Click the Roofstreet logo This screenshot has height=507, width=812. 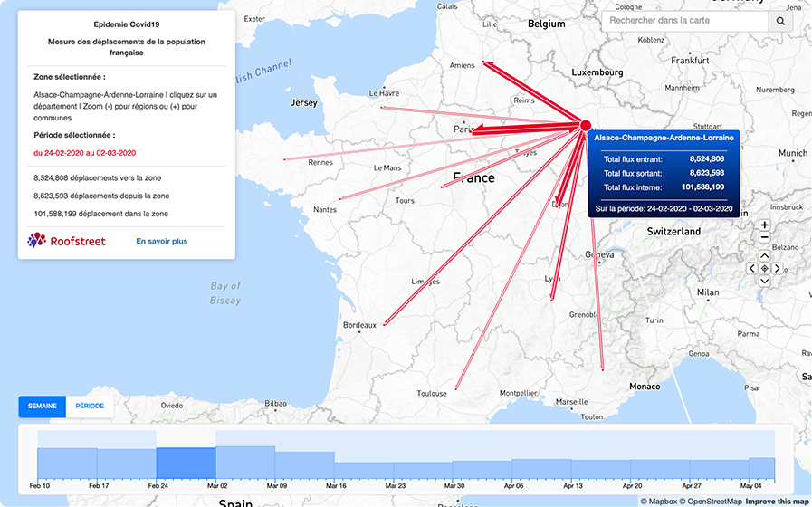[x=67, y=241]
